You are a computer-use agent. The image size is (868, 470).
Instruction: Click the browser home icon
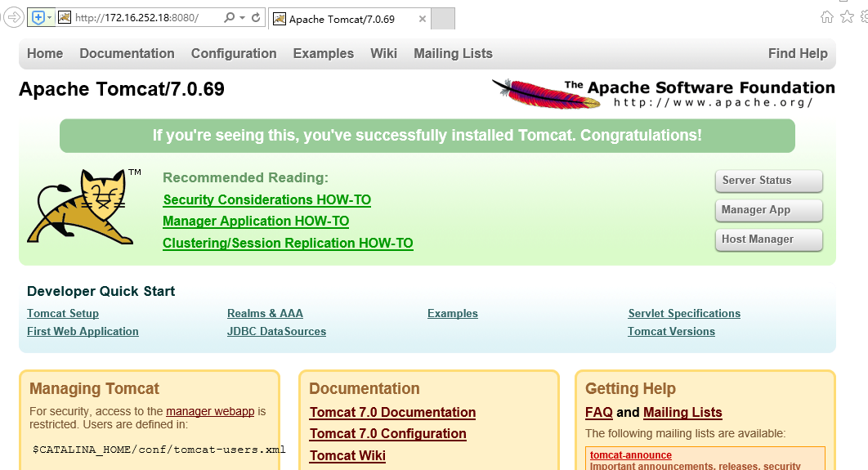coord(826,16)
